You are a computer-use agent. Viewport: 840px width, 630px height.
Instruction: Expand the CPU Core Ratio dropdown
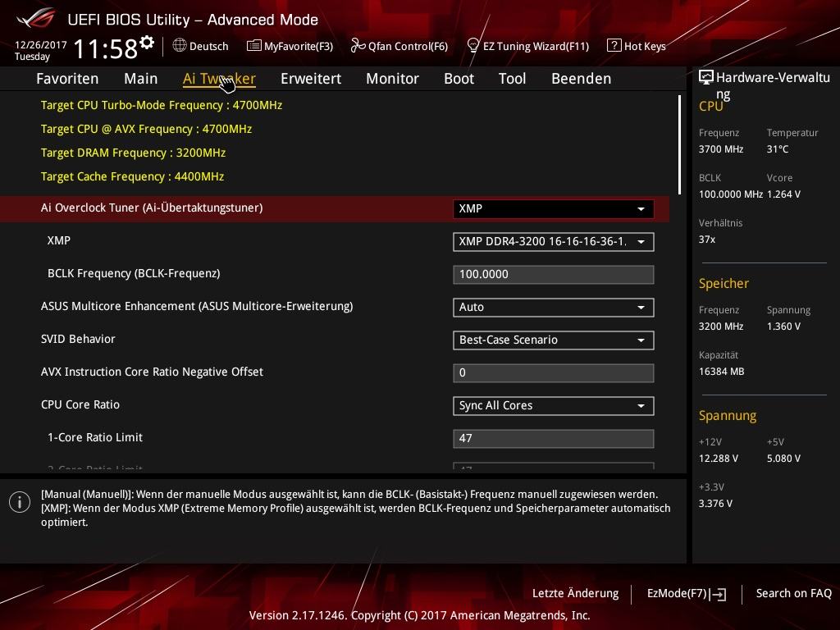[x=554, y=405]
